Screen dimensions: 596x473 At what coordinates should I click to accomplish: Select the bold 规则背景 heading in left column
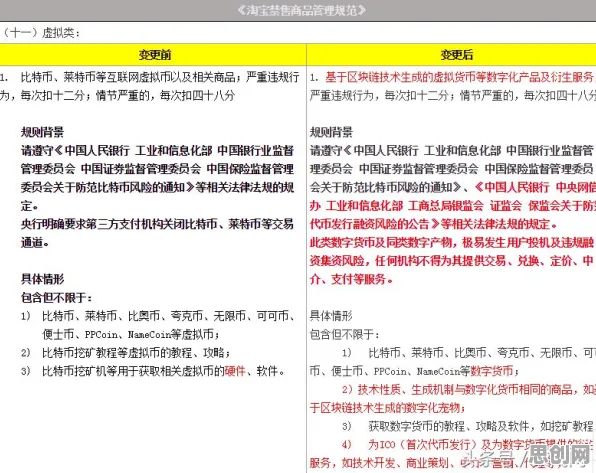[43, 132]
